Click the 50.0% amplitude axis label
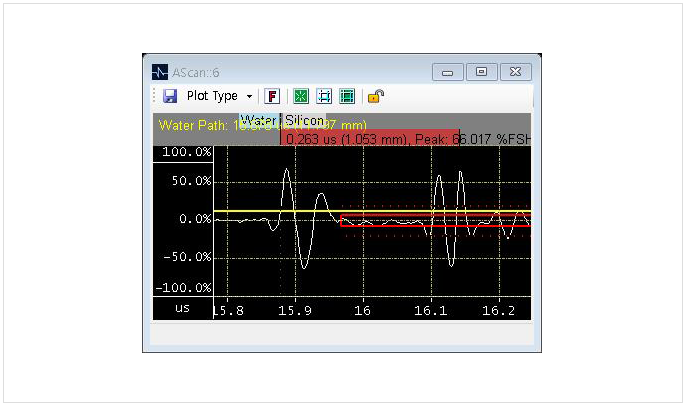 click(x=191, y=181)
